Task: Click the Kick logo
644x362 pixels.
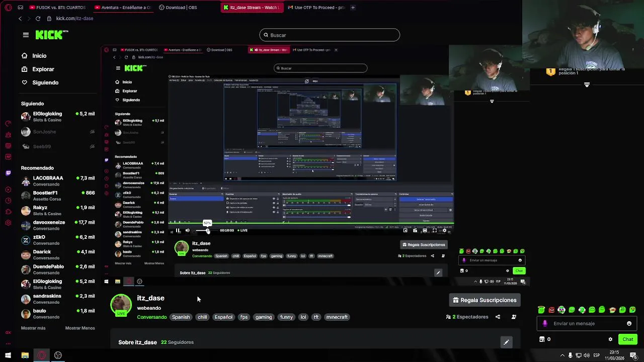Action: point(52,35)
